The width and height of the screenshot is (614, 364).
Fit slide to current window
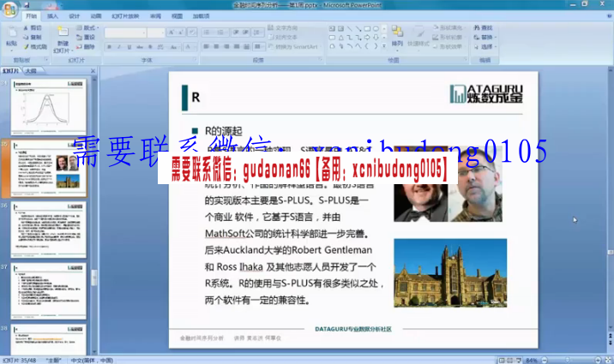(608, 360)
